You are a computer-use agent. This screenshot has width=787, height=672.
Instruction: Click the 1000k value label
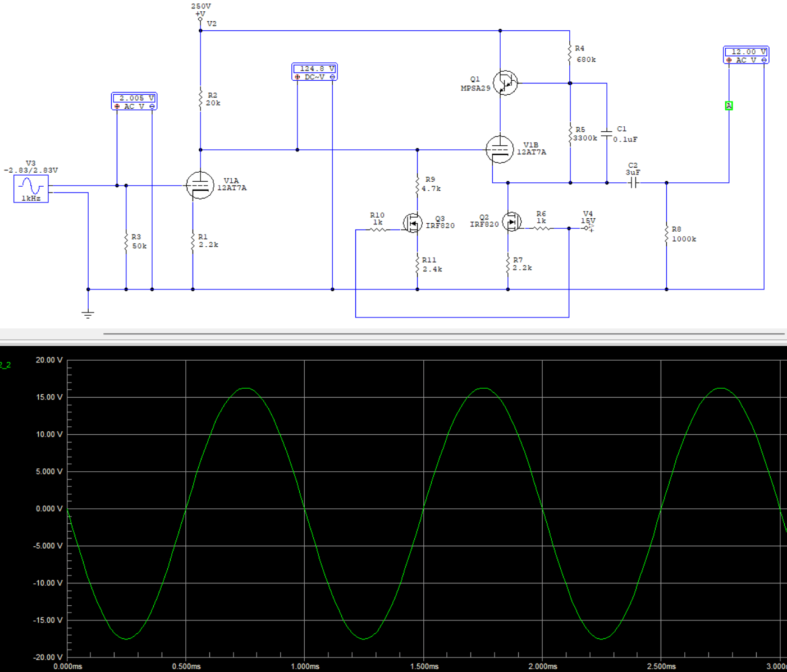coord(684,239)
